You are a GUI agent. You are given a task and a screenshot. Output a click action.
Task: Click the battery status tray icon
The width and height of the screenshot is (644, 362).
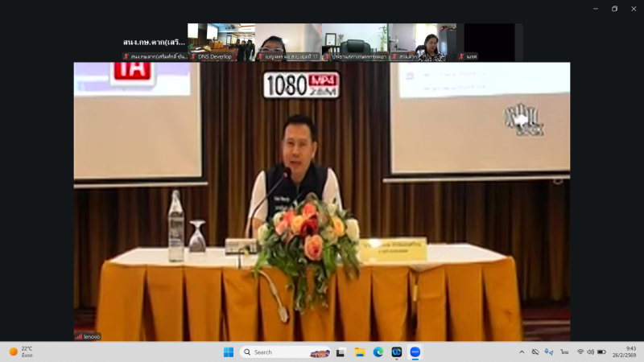tap(601, 352)
